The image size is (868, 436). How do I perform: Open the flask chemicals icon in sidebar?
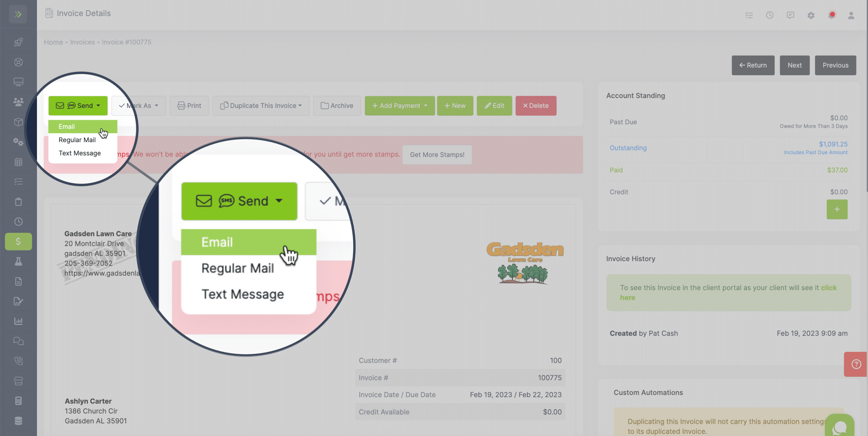(x=18, y=261)
